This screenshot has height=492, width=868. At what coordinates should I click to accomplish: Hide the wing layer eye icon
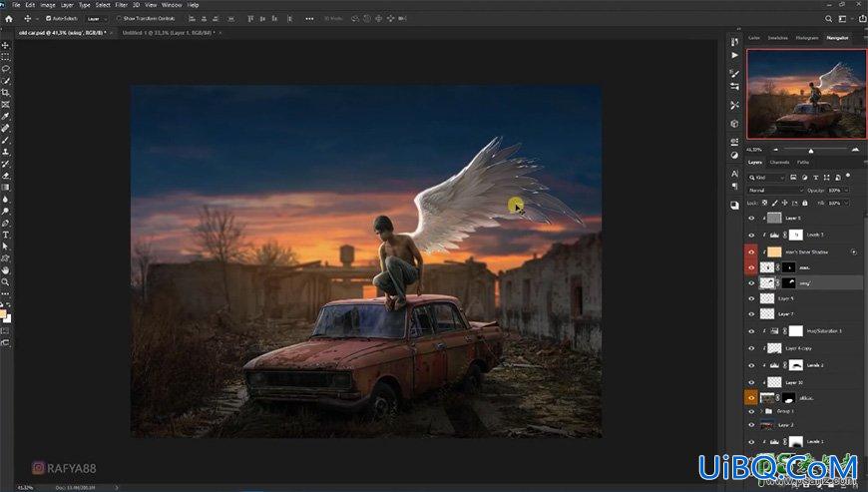(x=751, y=283)
